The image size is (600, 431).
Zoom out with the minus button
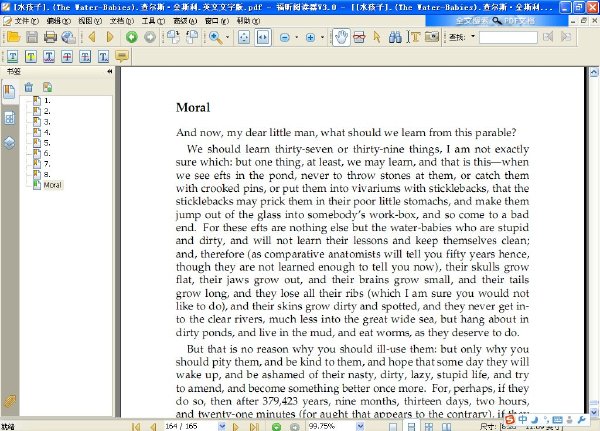(x=285, y=38)
